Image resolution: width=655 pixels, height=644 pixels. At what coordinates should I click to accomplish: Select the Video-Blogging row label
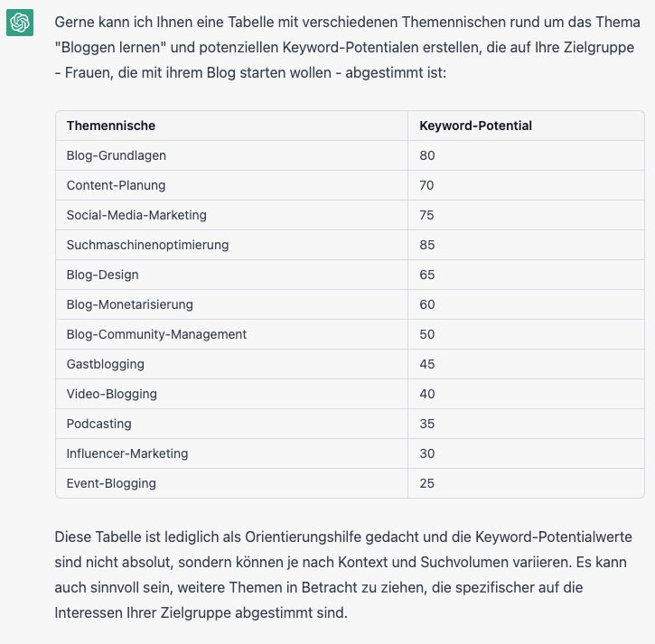[x=111, y=394]
